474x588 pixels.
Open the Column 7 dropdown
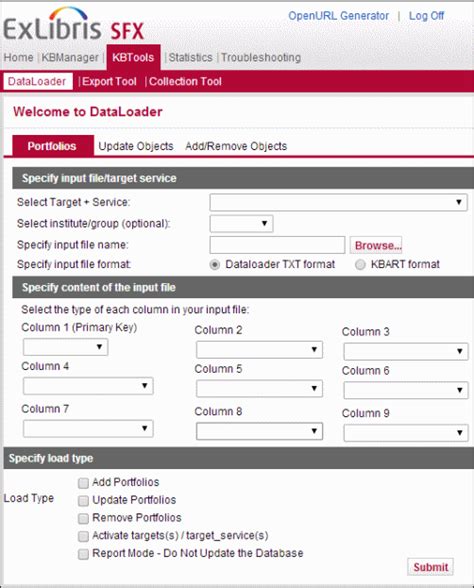88,429
